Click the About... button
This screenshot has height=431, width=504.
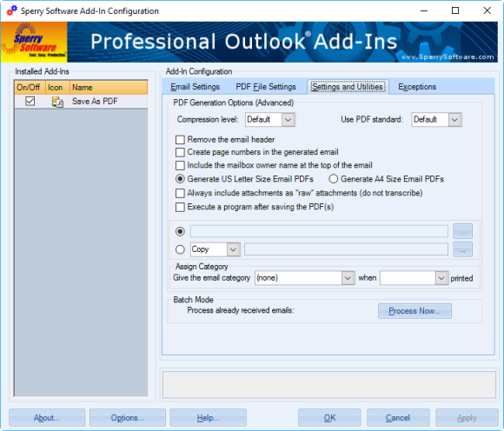(47, 417)
